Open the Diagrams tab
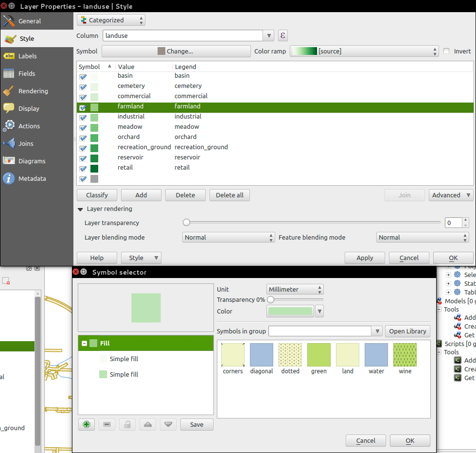The height and width of the screenshot is (453, 476). point(32,161)
